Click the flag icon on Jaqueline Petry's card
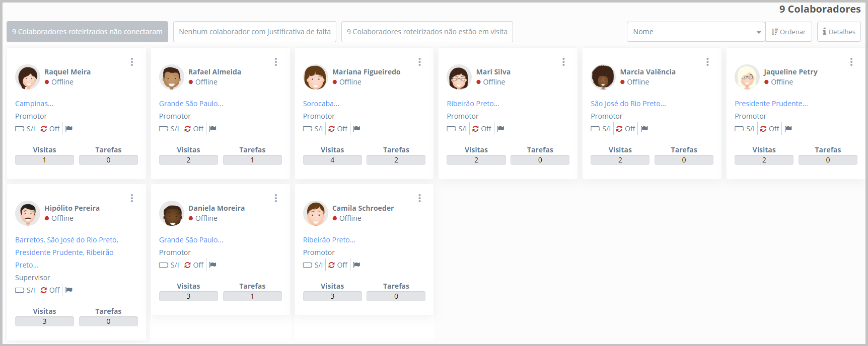This screenshot has width=868, height=346. tap(788, 129)
